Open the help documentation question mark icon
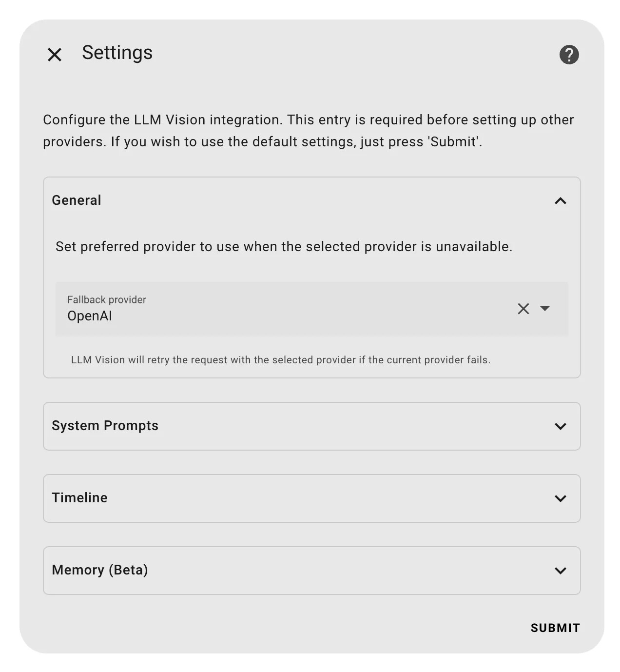620x672 pixels. coord(569,54)
